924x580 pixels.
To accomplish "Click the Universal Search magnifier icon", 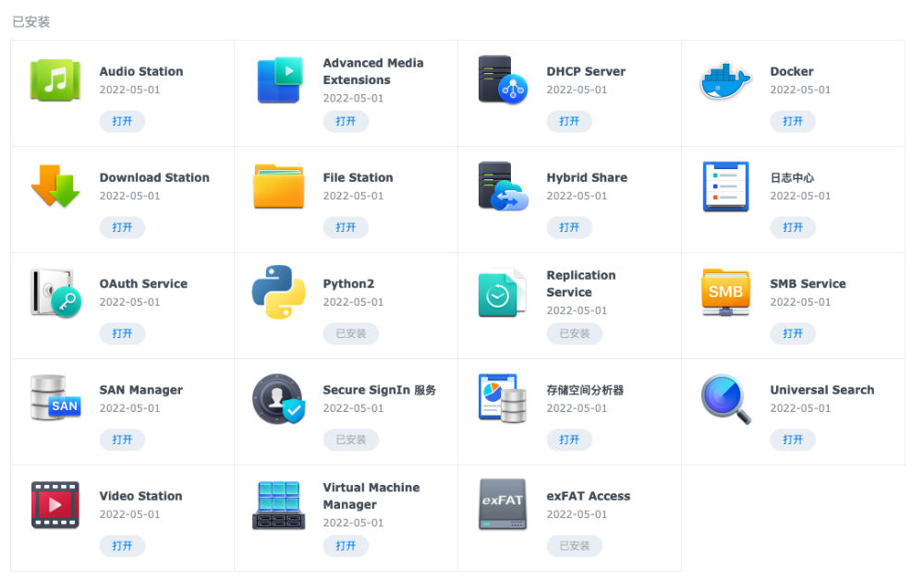I will (726, 399).
